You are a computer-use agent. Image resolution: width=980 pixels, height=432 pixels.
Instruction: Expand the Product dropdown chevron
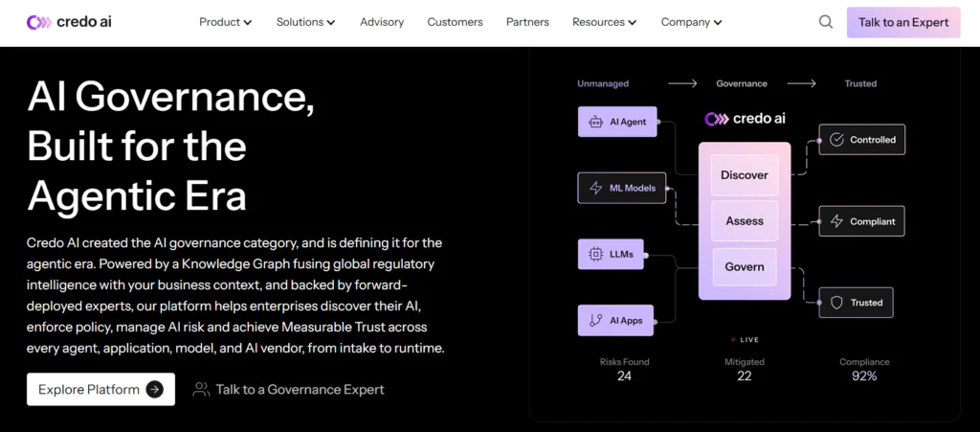[x=248, y=22]
